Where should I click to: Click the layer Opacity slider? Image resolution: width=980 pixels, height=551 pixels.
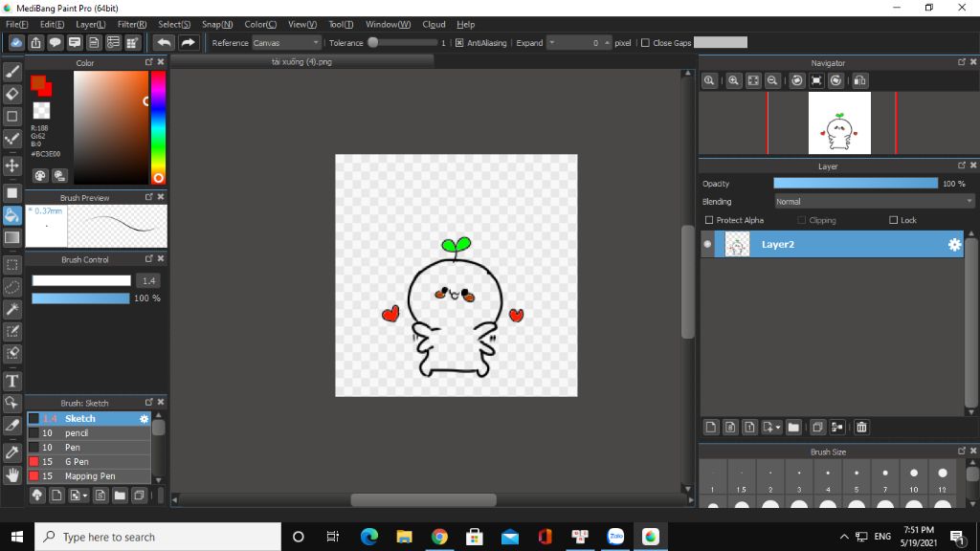point(856,184)
